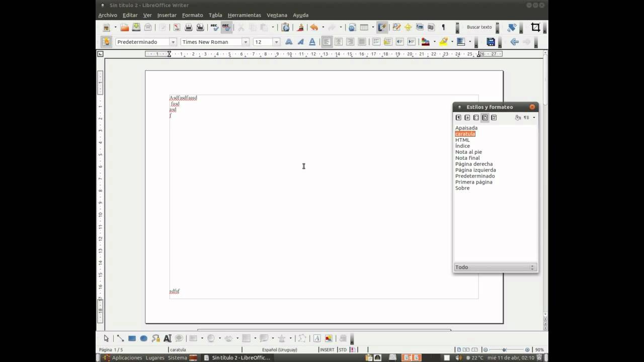Screen dimensions: 644x362
Task: Select Paragraph Styles in Estilos panel
Action: 458,118
